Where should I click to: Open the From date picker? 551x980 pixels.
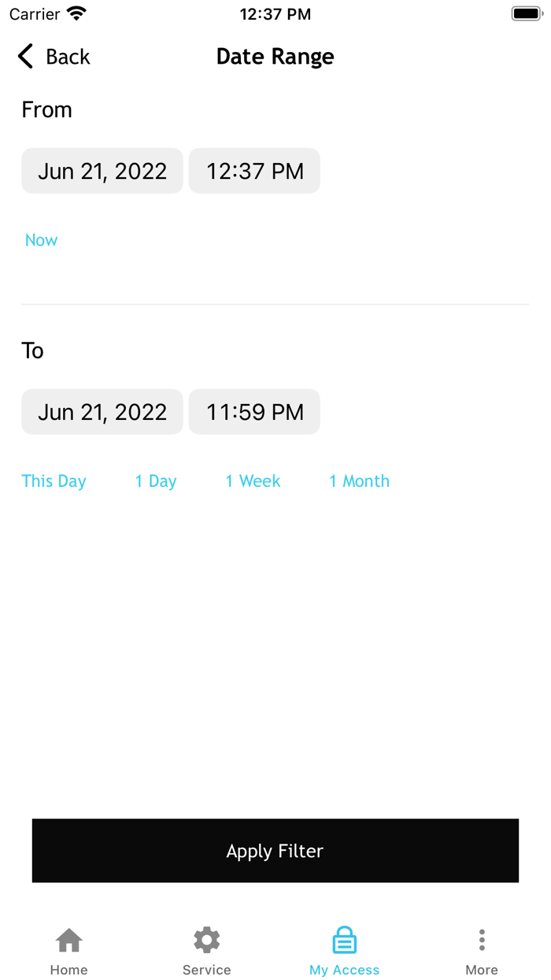pyautogui.click(x=102, y=170)
